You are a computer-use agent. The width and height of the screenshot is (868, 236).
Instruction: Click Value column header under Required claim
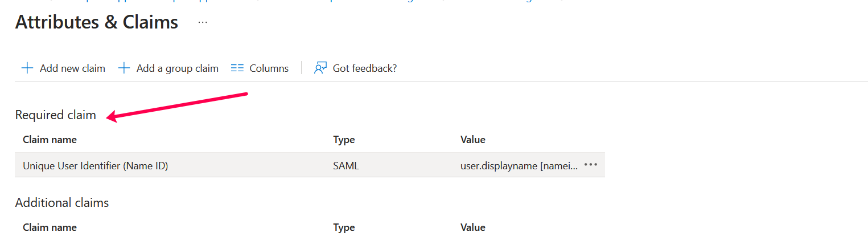[472, 140]
